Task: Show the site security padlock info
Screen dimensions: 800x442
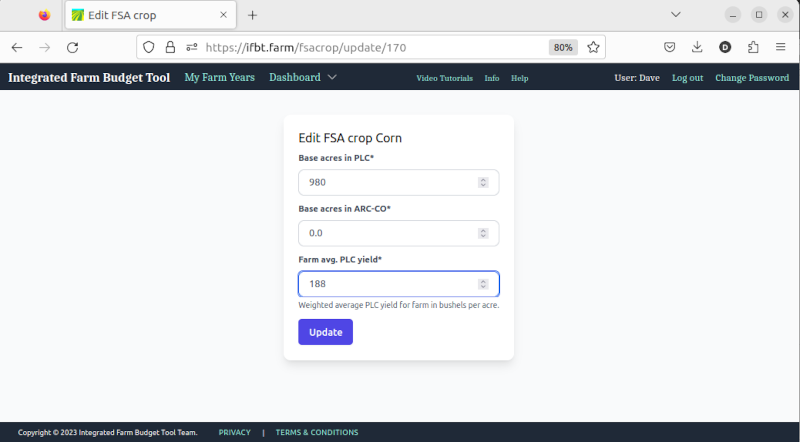Action: coord(170,47)
